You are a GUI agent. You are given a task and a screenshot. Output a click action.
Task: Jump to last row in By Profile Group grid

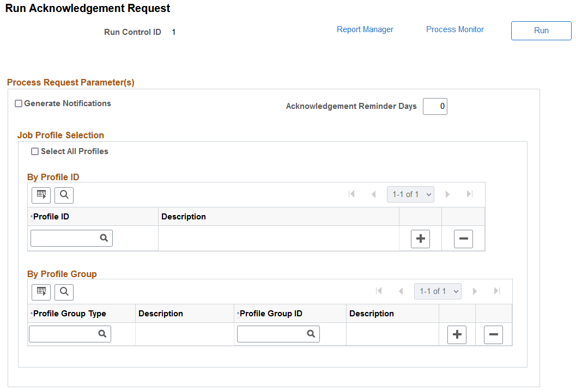click(496, 291)
